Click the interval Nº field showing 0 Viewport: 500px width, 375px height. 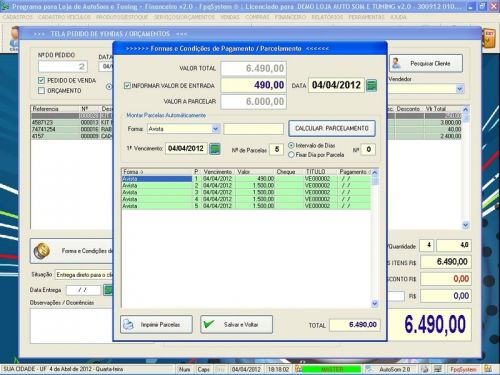coord(368,149)
